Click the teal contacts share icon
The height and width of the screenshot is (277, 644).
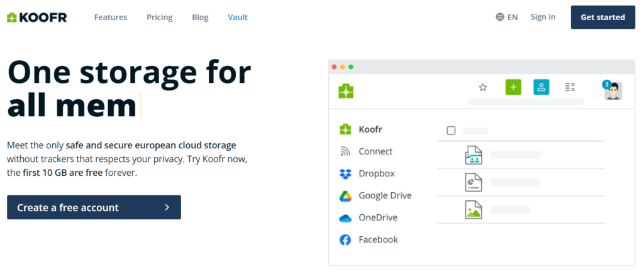click(x=541, y=87)
